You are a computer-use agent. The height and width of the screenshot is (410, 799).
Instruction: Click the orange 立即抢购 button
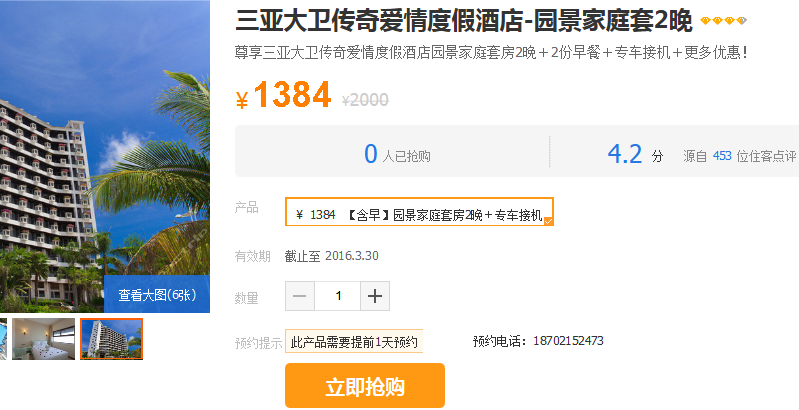coord(365,386)
